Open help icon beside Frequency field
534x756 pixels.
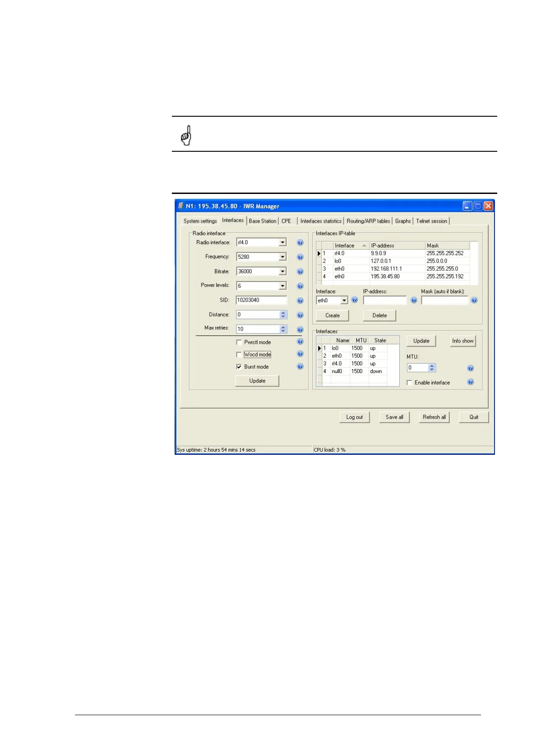click(300, 257)
